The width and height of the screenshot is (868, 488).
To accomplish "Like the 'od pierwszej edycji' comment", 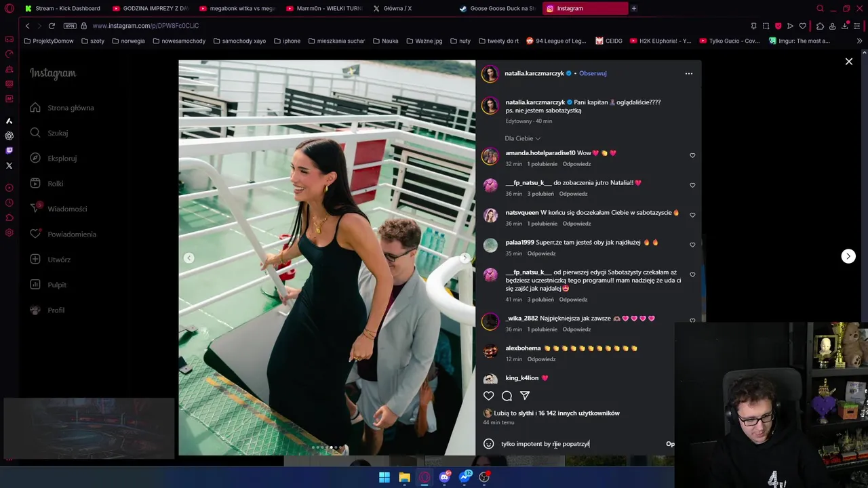I will click(x=692, y=274).
